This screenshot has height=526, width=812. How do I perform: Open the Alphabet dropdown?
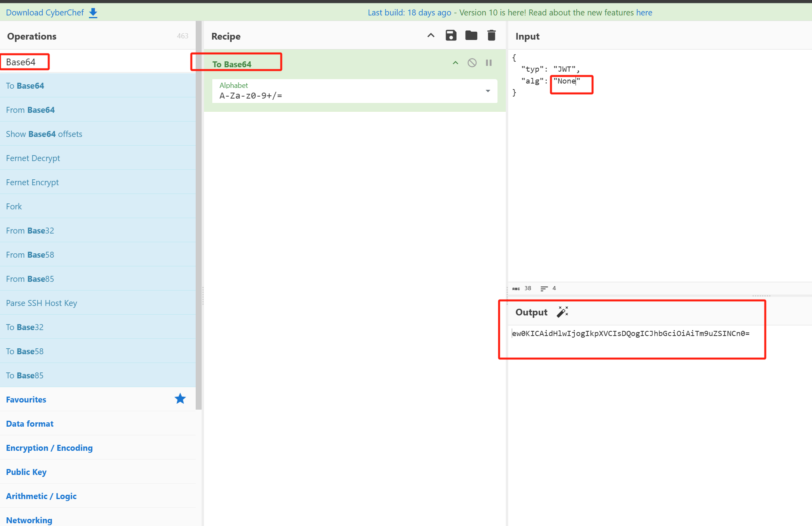tap(488, 91)
